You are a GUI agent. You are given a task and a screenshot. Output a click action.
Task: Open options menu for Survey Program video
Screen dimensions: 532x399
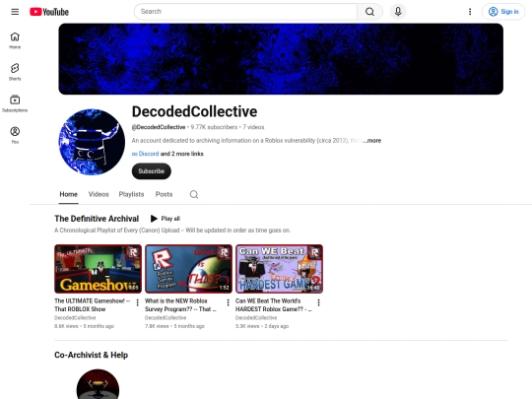tap(228, 302)
